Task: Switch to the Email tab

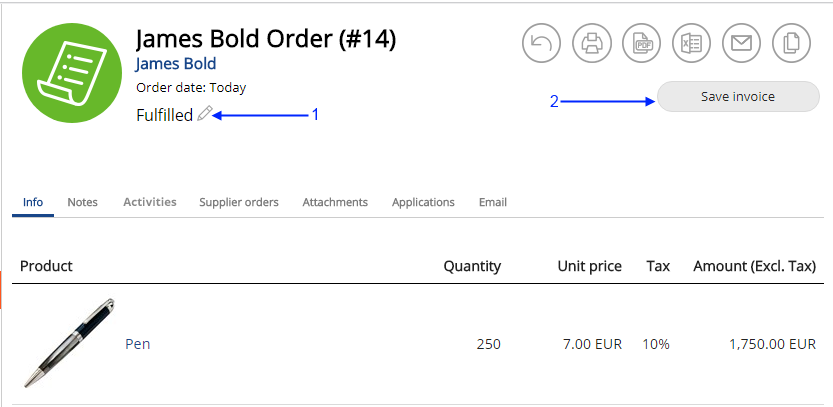Action: (493, 202)
